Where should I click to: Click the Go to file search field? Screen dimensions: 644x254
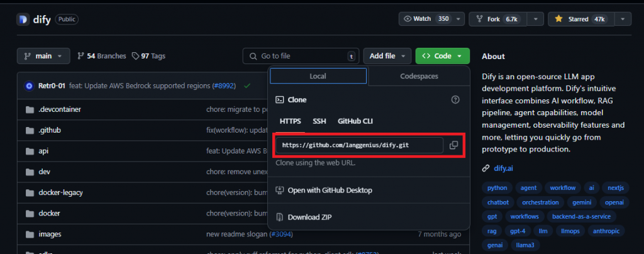301,56
